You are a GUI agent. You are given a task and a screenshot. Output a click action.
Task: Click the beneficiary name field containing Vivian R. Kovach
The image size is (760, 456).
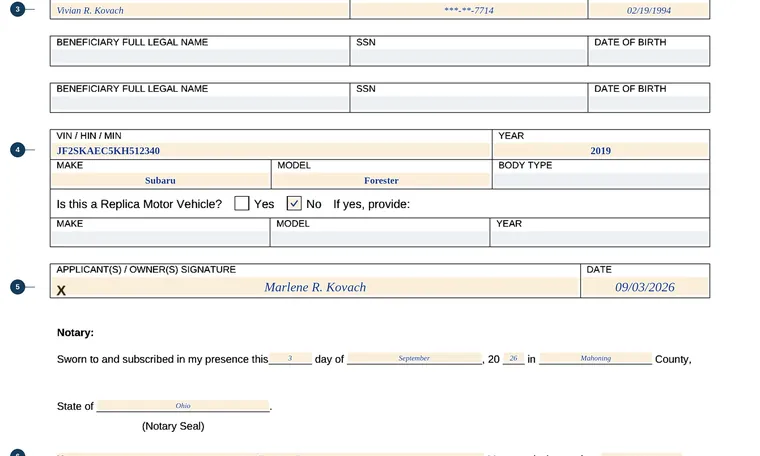coord(200,10)
